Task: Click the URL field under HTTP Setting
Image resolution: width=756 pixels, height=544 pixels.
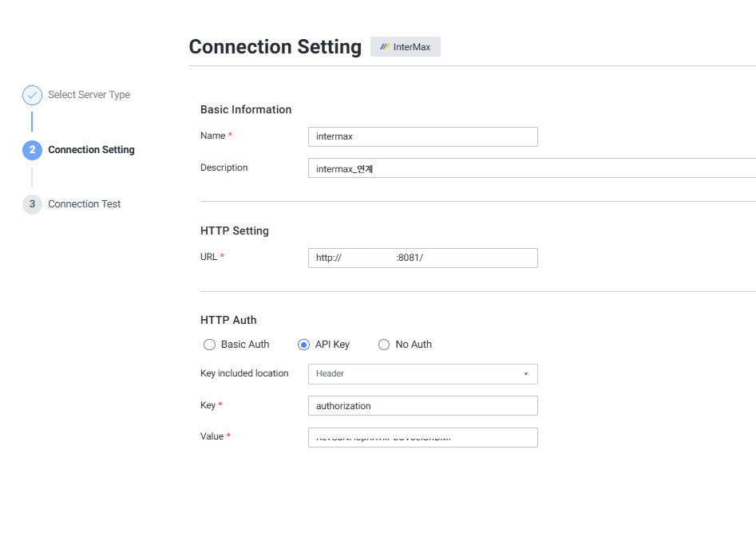Action: click(422, 258)
